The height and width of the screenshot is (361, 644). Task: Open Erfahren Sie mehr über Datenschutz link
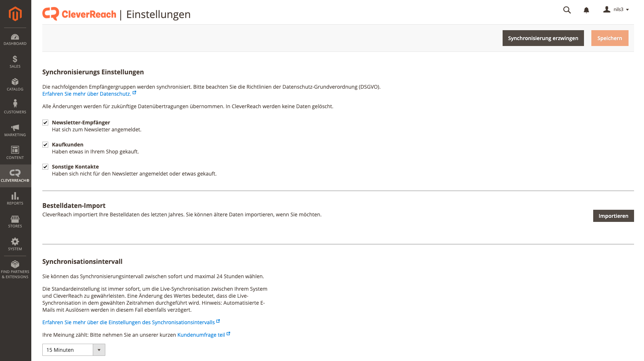(87, 94)
